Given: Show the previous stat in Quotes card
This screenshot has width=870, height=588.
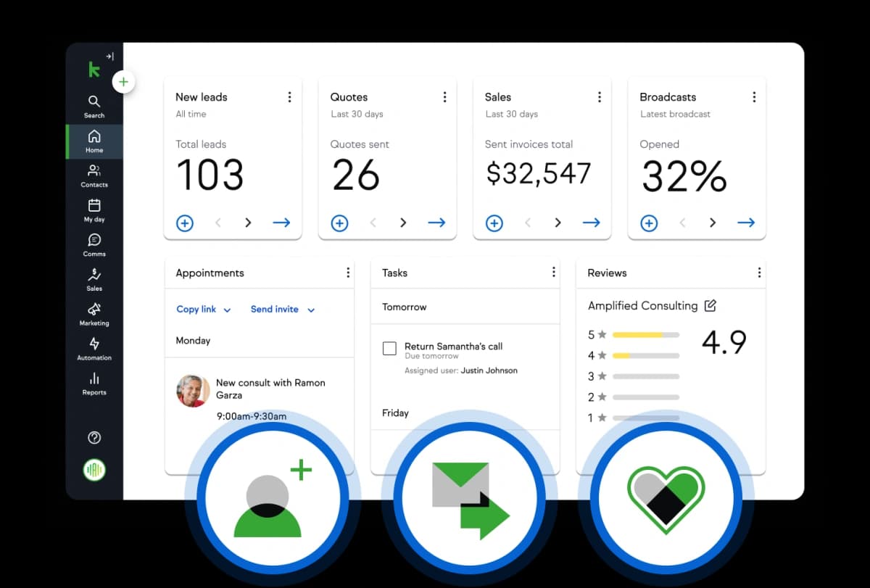Looking at the screenshot, I should tap(373, 223).
